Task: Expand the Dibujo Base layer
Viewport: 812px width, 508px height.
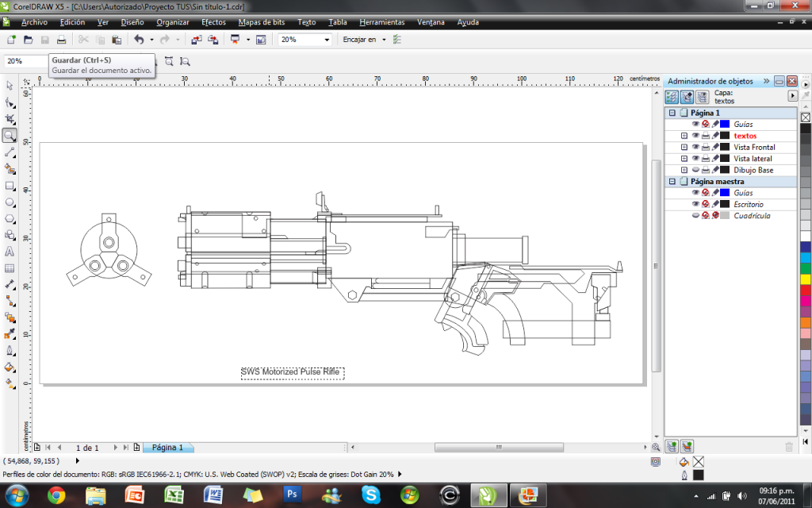Action: pyautogui.click(x=684, y=170)
